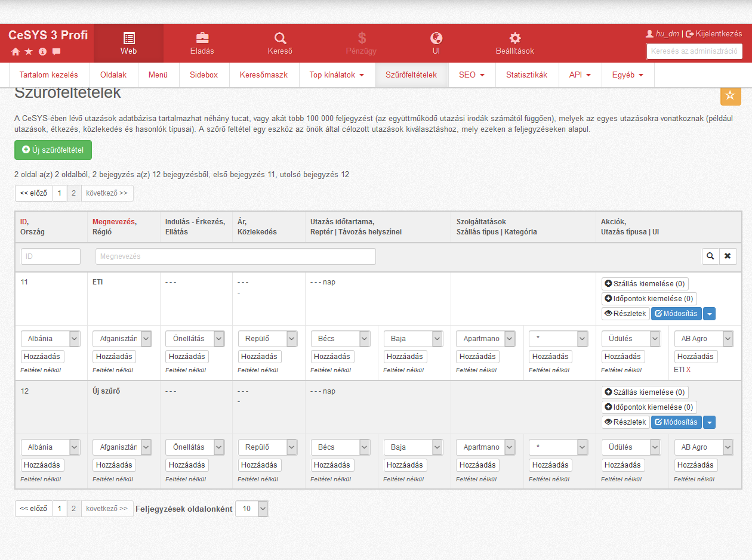The image size is (752, 560).
Task: Sort by ID column header
Action: (x=24, y=222)
